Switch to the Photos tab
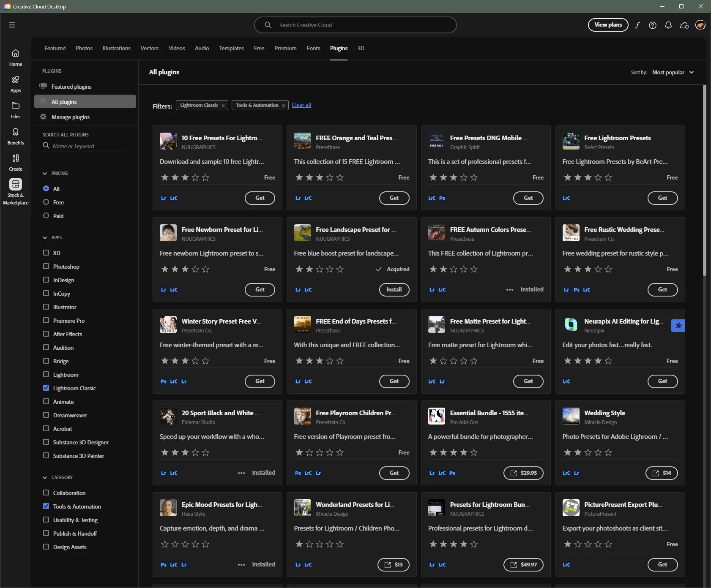Image resolution: width=711 pixels, height=588 pixels. pyautogui.click(x=84, y=49)
